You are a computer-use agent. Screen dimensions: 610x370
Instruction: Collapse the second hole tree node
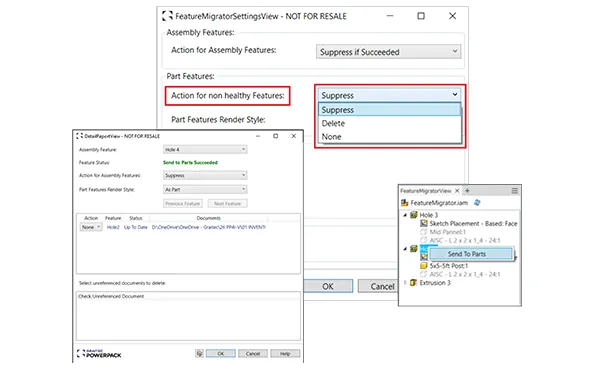tap(405, 249)
